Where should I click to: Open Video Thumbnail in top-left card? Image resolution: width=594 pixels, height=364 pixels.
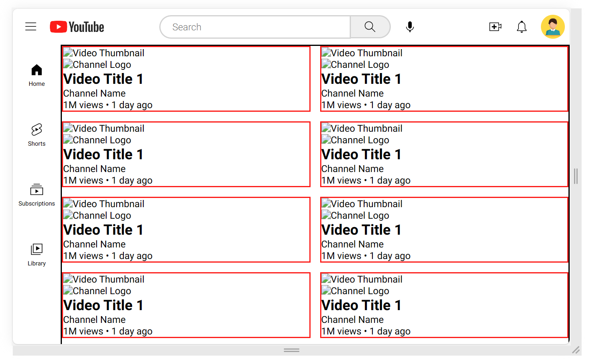104,53
